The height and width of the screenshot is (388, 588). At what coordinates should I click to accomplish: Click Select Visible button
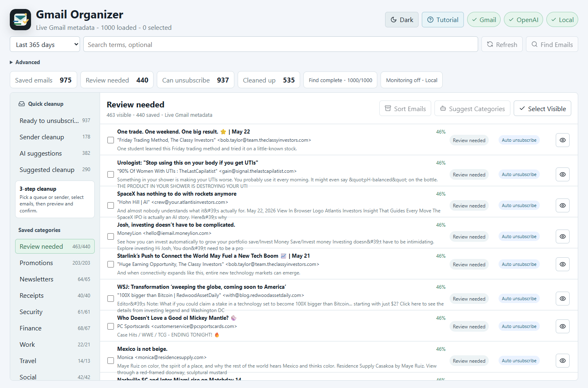[542, 108]
